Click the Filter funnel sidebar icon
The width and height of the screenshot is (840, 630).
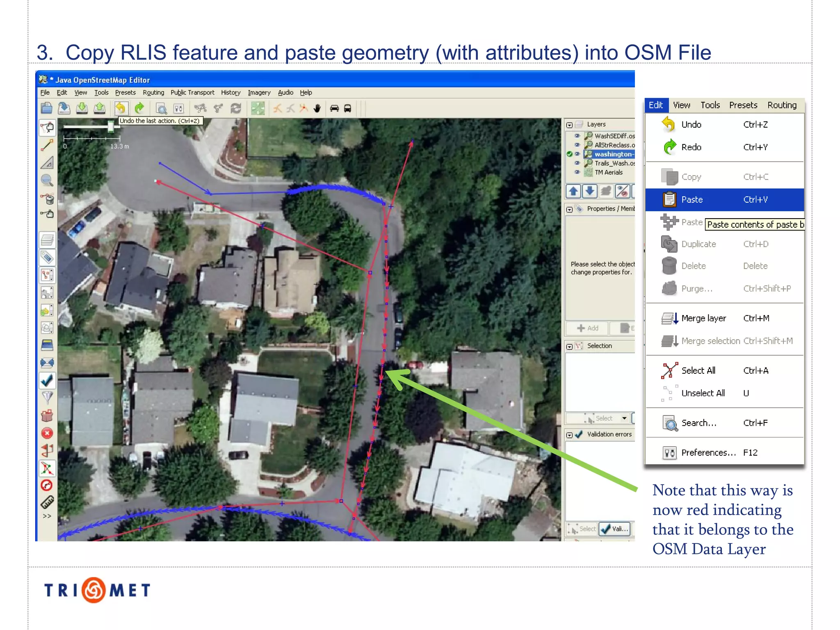[x=47, y=397]
